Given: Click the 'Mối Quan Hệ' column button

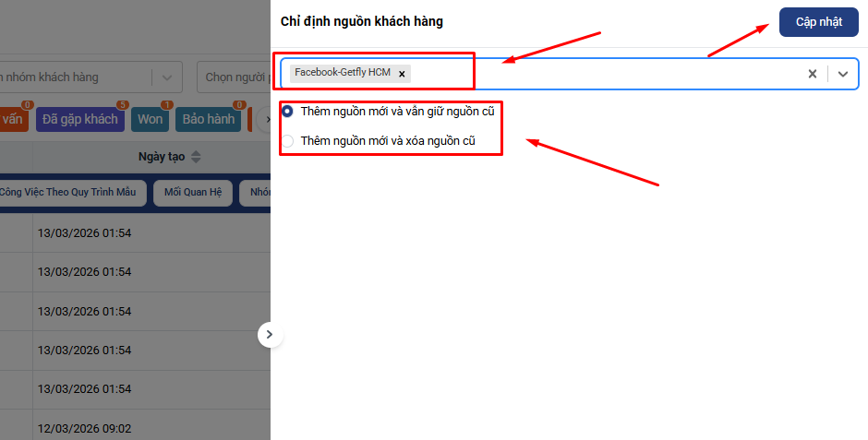Looking at the screenshot, I should [192, 193].
